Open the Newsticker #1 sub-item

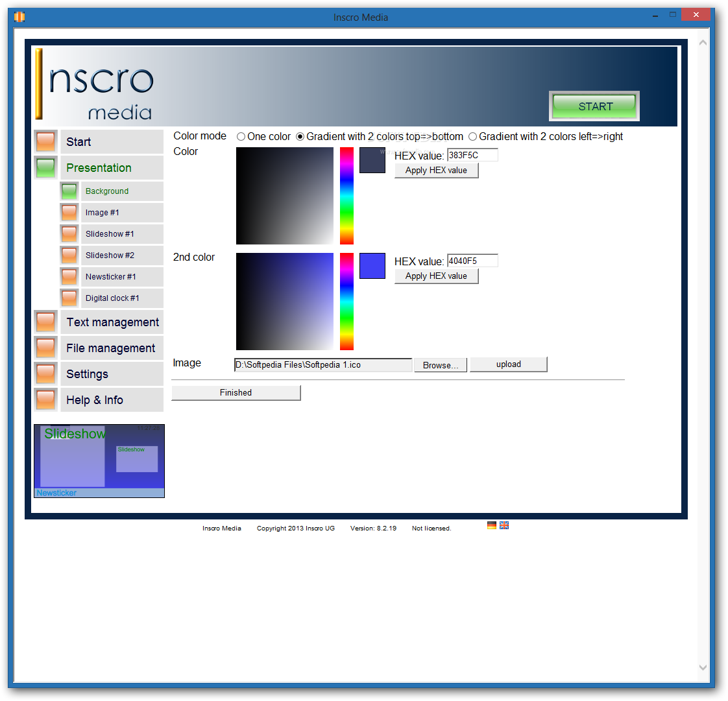[123, 276]
